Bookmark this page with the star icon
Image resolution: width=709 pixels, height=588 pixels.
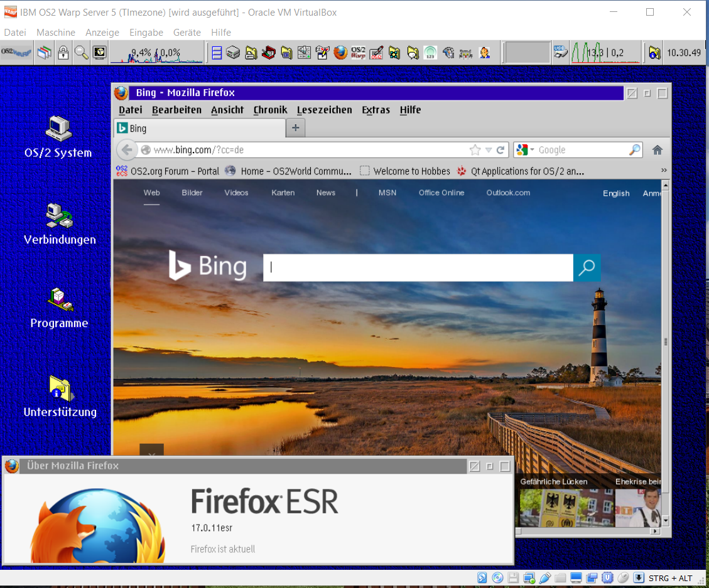click(475, 150)
